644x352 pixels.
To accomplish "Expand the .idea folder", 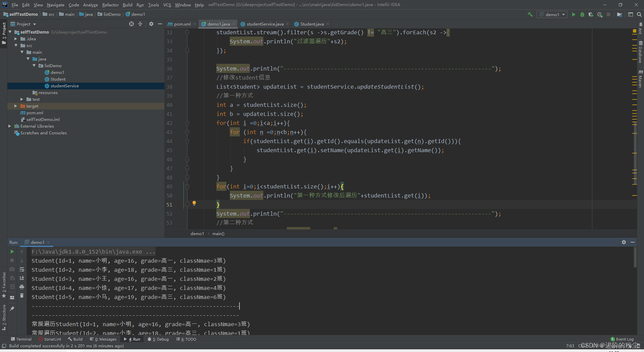I will (x=16, y=39).
